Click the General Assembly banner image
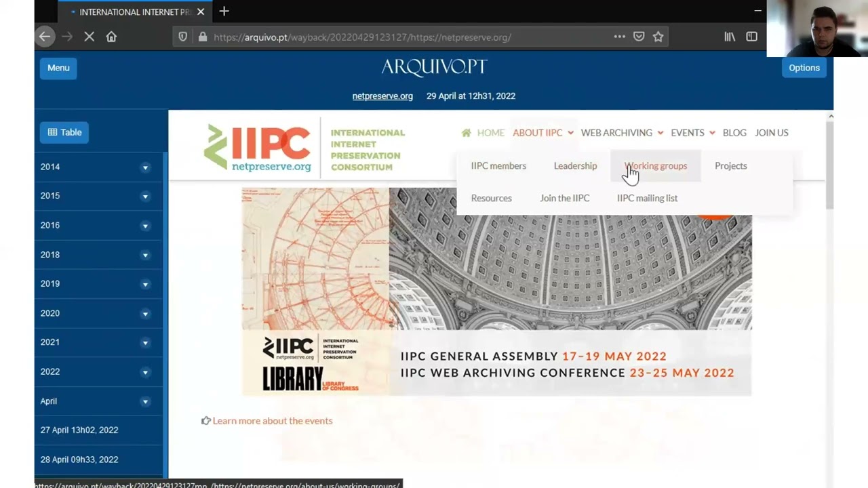The image size is (868, 488). pyautogui.click(x=496, y=291)
